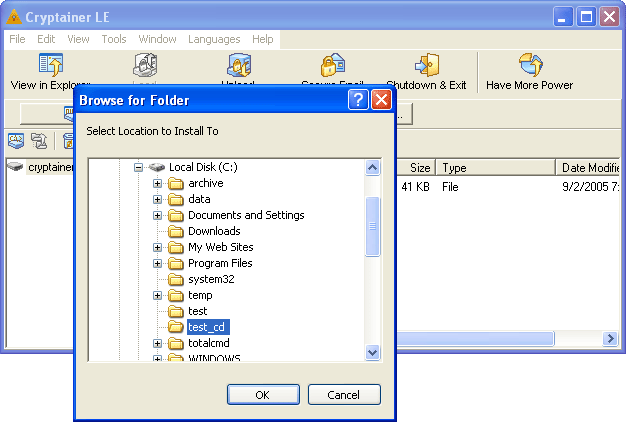The width and height of the screenshot is (626, 422).
Task: Select the temp folder label
Action: point(200,295)
